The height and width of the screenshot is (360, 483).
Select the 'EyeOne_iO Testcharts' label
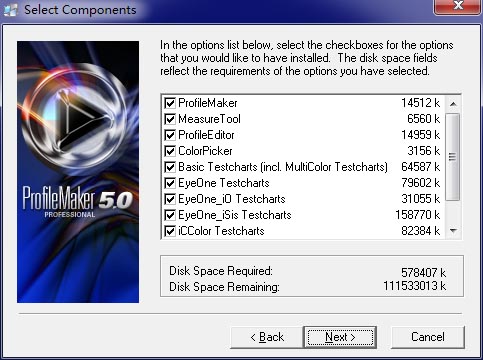click(232, 199)
